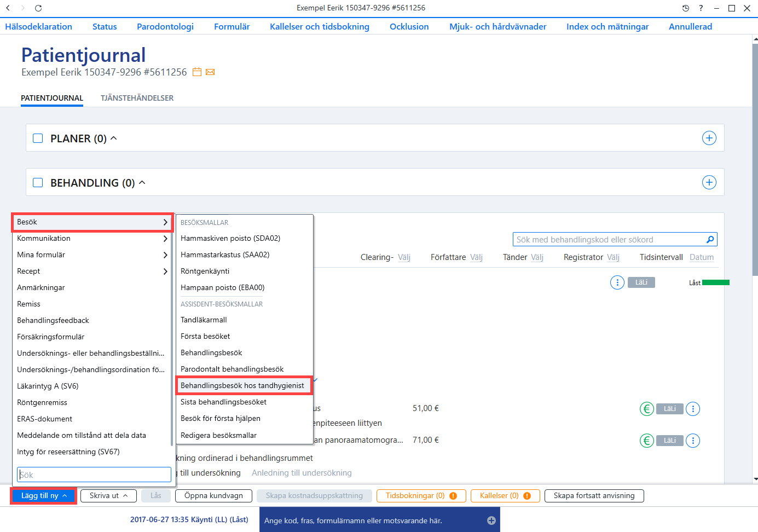Switch to the TJÄNSTEHÄNDELSER tab
The width and height of the screenshot is (758, 532).
click(137, 98)
